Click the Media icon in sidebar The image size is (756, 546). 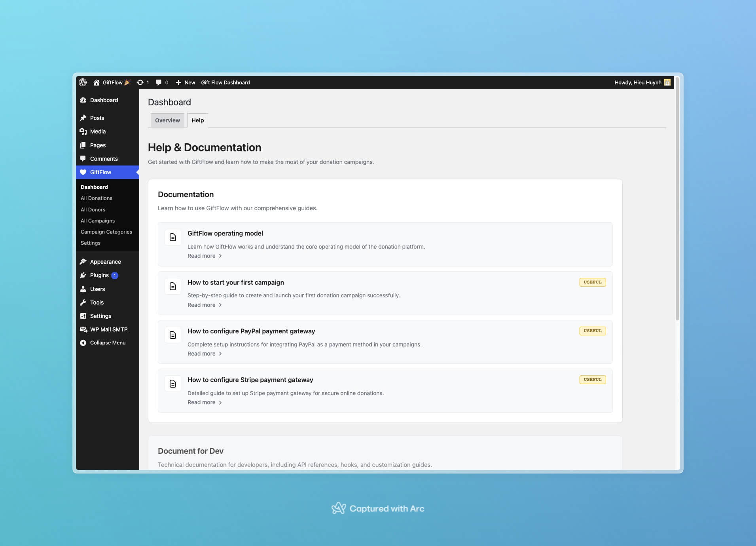83,131
